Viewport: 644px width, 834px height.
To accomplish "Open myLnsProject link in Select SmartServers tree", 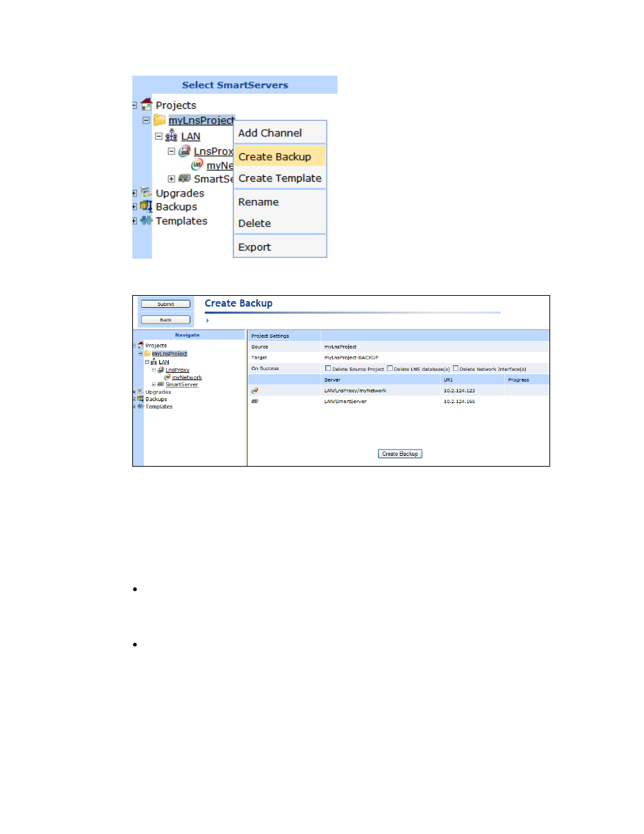I will point(201,120).
